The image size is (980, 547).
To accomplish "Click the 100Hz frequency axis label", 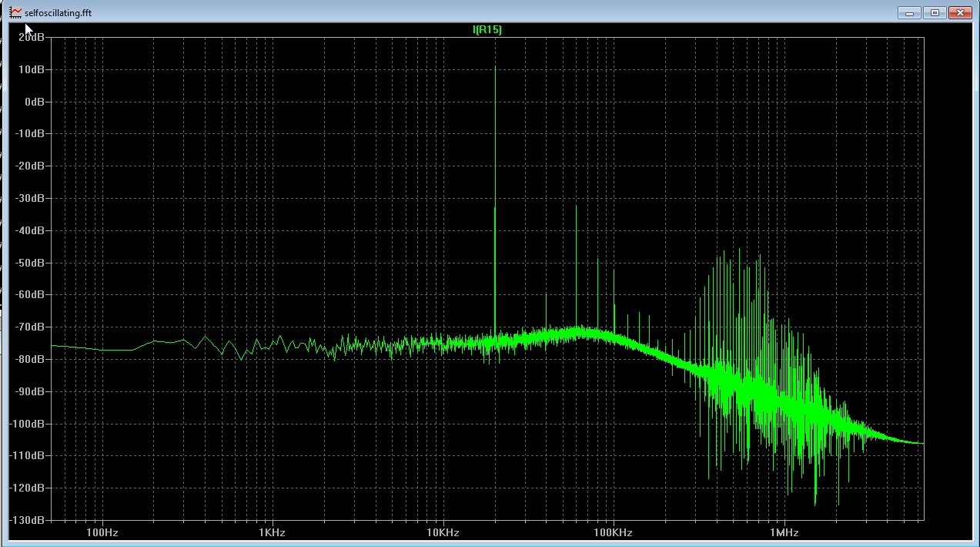I will [x=102, y=532].
